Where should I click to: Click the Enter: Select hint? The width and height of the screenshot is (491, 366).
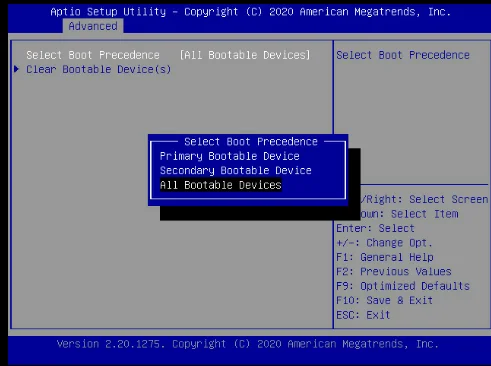point(375,228)
